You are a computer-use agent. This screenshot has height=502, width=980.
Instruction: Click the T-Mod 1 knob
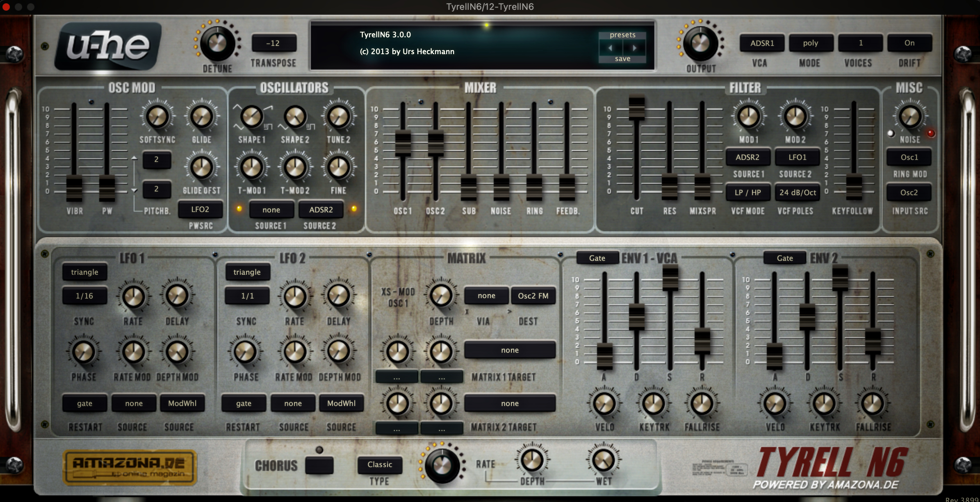(x=251, y=167)
